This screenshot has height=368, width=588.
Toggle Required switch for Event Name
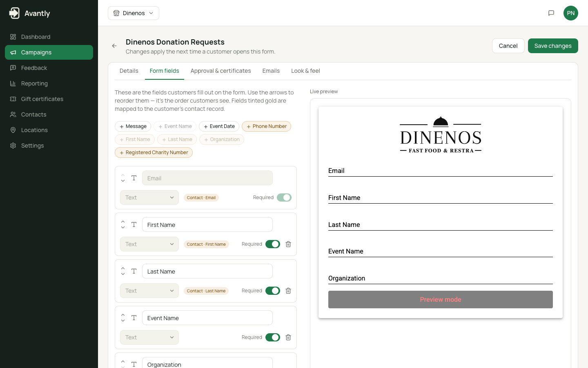point(273,337)
